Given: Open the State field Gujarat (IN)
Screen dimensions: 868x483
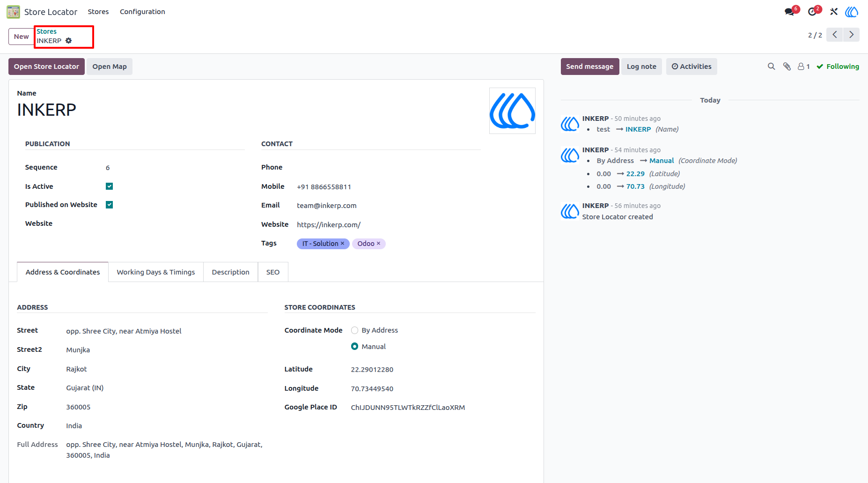Looking at the screenshot, I should click(167, 388).
